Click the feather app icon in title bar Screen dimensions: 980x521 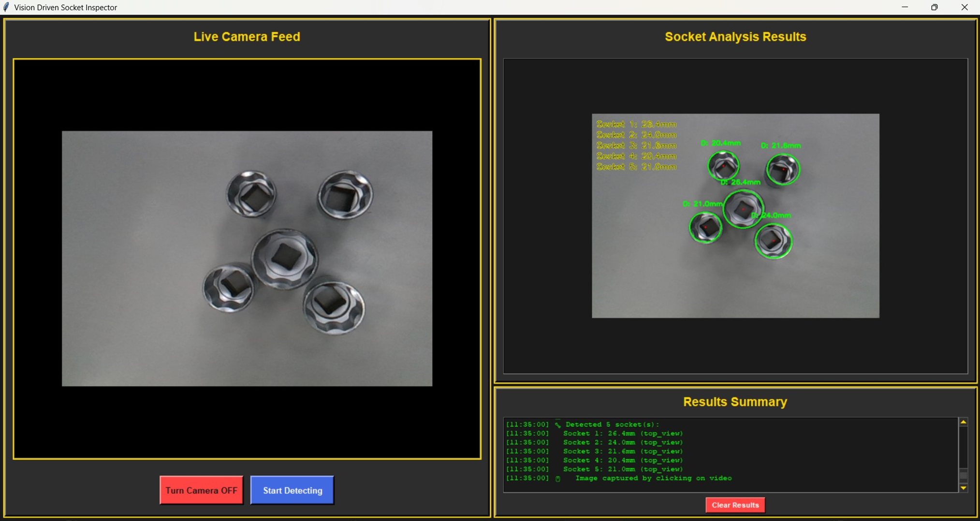point(6,7)
